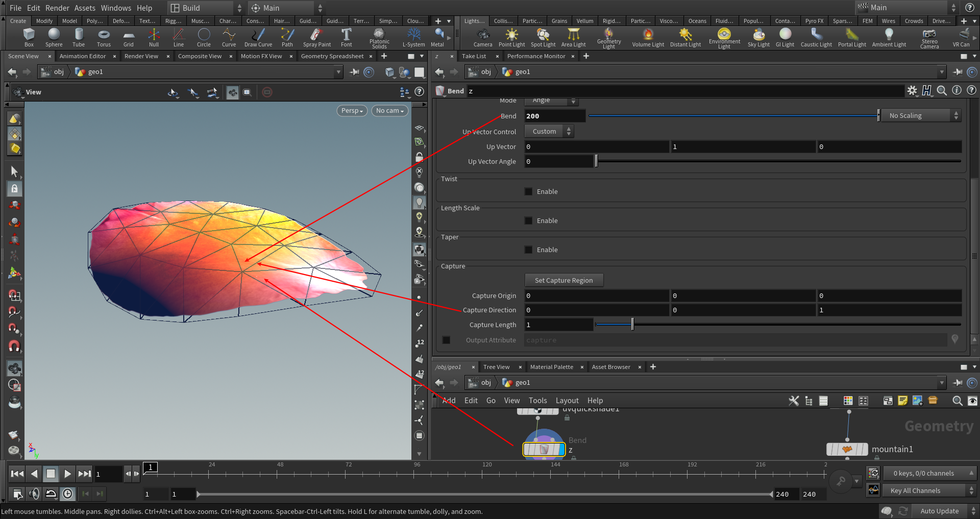Open the Windows menu
980x519 pixels.
[116, 8]
